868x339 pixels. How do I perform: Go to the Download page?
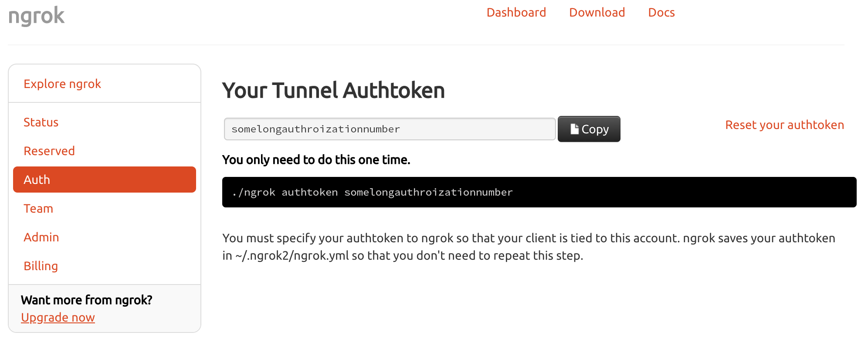[597, 13]
